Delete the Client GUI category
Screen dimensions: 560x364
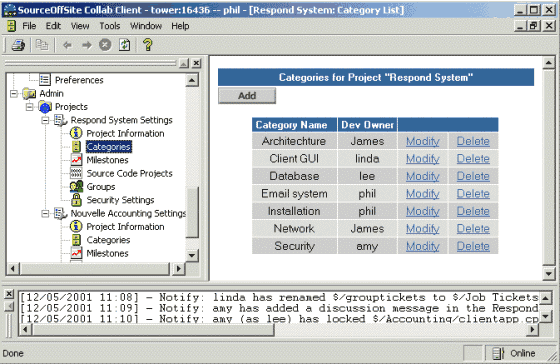point(473,159)
